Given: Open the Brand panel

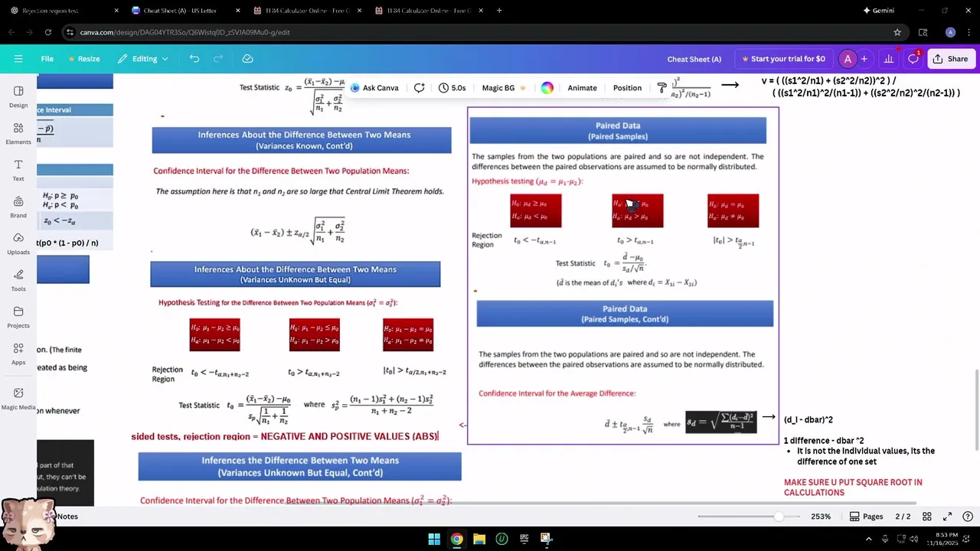Looking at the screenshot, I should coord(18,207).
